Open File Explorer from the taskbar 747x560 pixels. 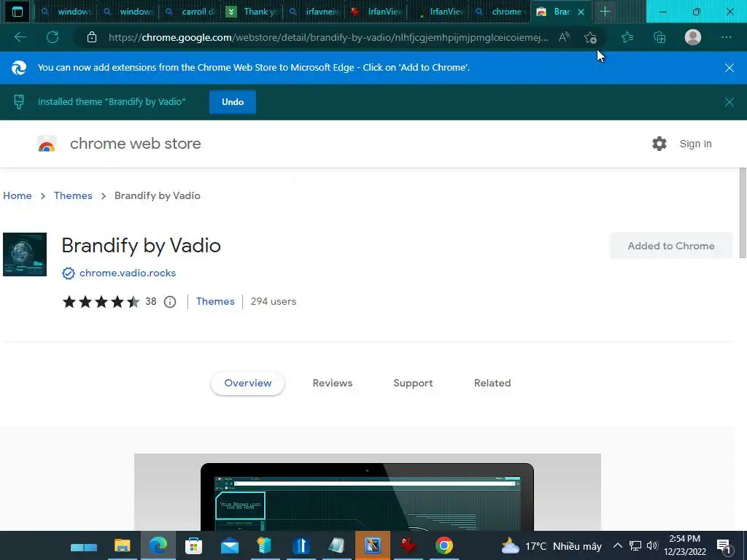point(123,545)
